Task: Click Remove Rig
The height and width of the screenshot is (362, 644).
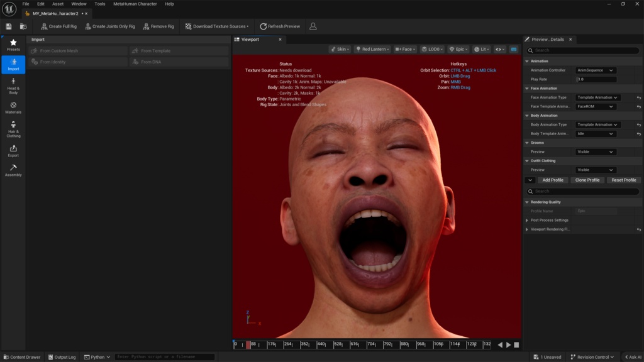Action: tap(158, 26)
